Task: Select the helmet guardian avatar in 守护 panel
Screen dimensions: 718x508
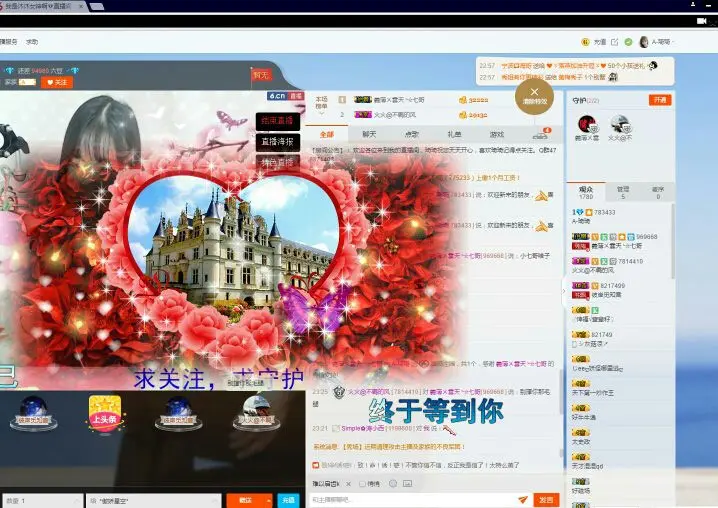Action: [620, 125]
